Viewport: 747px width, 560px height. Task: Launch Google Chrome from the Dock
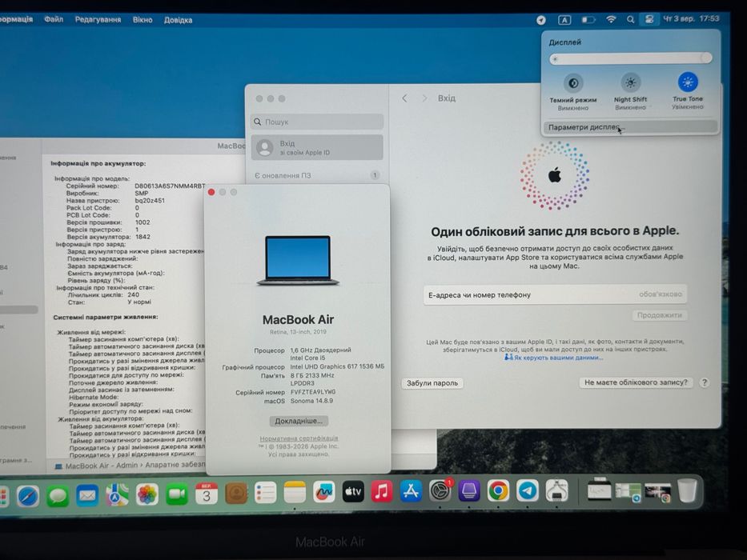(x=498, y=490)
